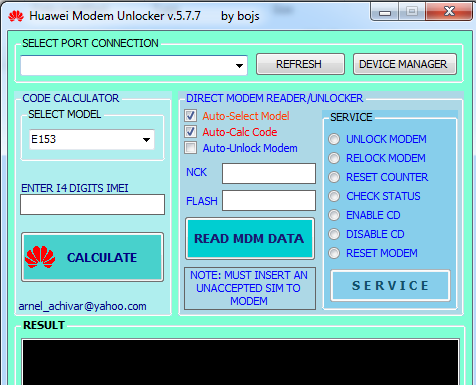Viewport: 476px width, 385px height.
Task: Click the Huawei logo in title bar
Action: coord(16,16)
